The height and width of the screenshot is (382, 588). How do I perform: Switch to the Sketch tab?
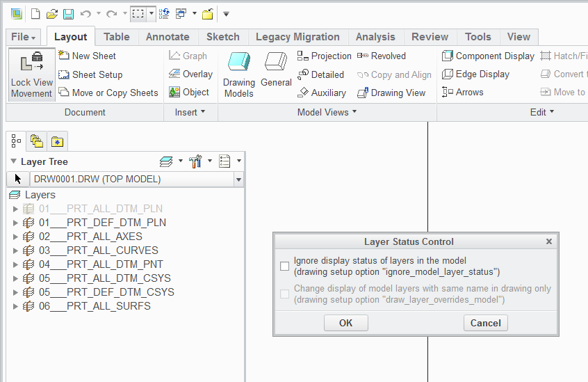tap(222, 37)
